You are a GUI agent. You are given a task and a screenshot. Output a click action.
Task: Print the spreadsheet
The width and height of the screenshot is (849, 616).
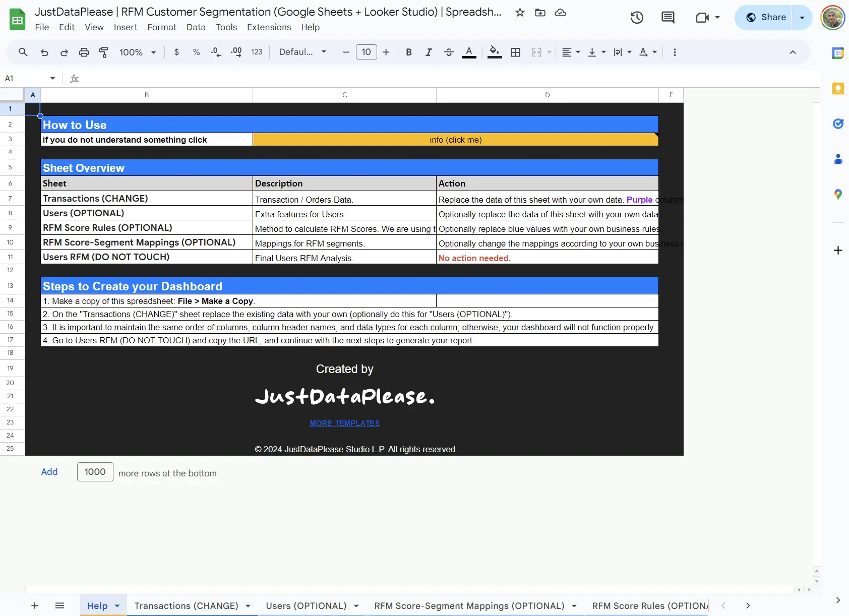click(84, 52)
